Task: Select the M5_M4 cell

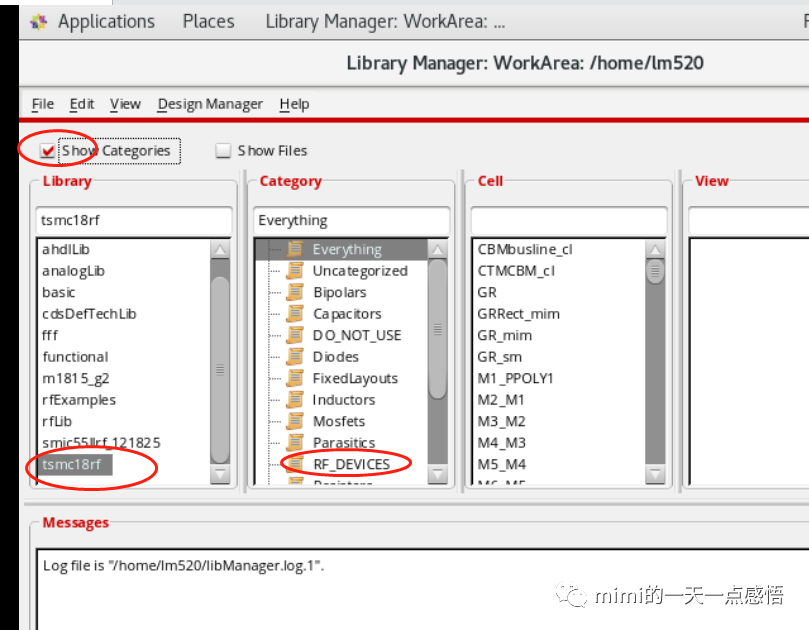Action: click(501, 465)
